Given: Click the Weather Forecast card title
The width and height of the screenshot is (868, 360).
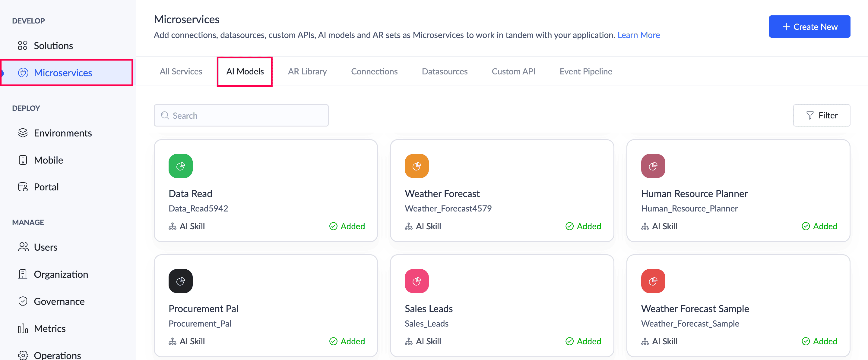Looking at the screenshot, I should pos(442,193).
